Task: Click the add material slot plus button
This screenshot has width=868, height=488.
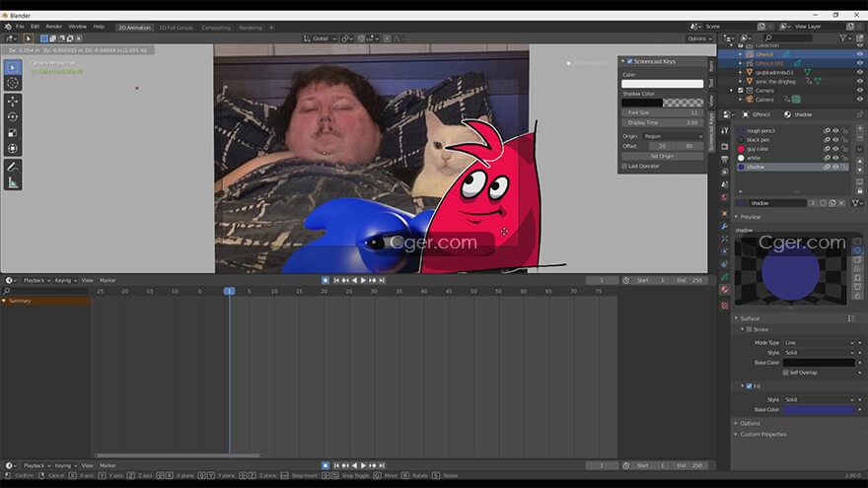Action: pyautogui.click(x=860, y=128)
